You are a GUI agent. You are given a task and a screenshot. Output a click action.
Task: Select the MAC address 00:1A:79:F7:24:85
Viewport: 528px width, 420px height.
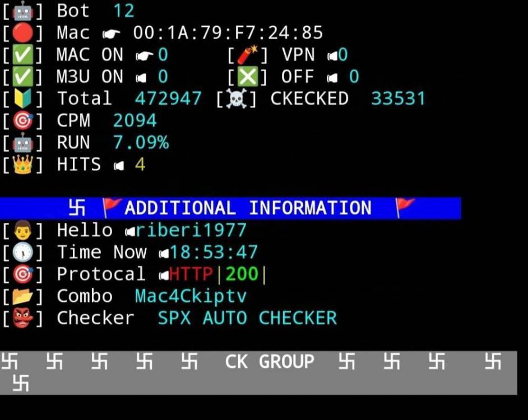point(228,32)
